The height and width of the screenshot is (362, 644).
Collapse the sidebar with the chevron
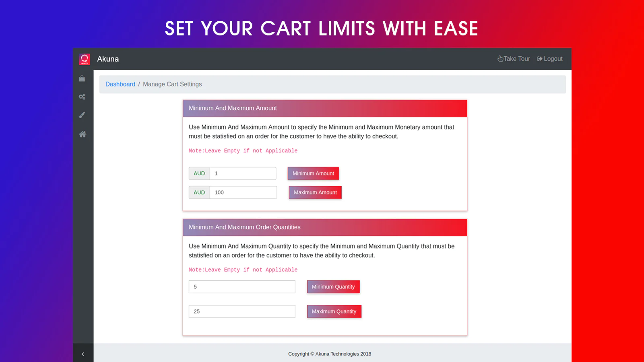[x=83, y=354]
